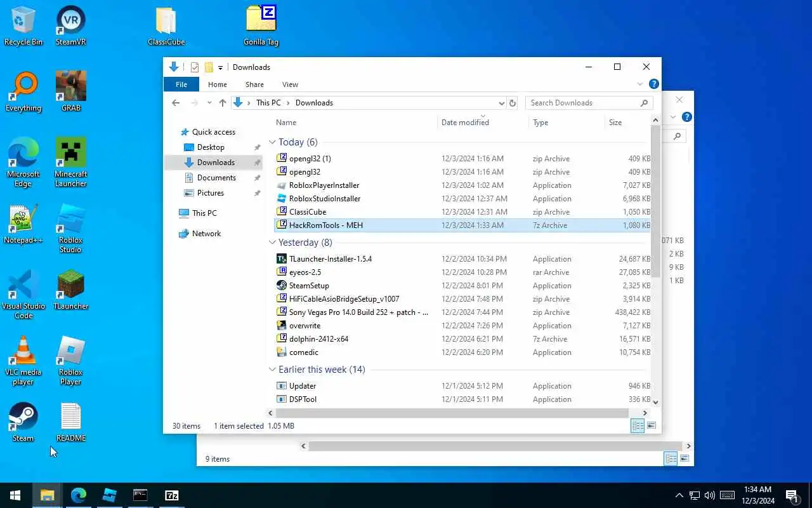Open the SteamVR desktop shortcut
Image resolution: width=812 pixels, height=508 pixels.
click(71, 26)
